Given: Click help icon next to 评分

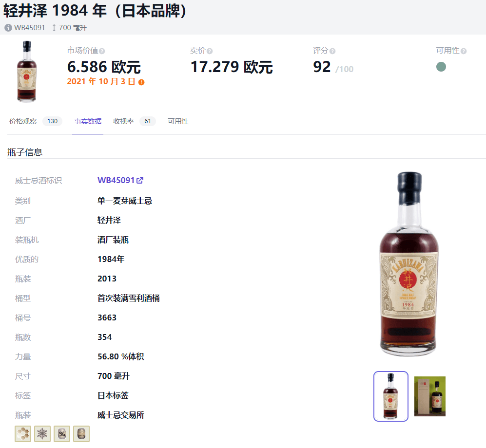Looking at the screenshot, I should click(332, 51).
